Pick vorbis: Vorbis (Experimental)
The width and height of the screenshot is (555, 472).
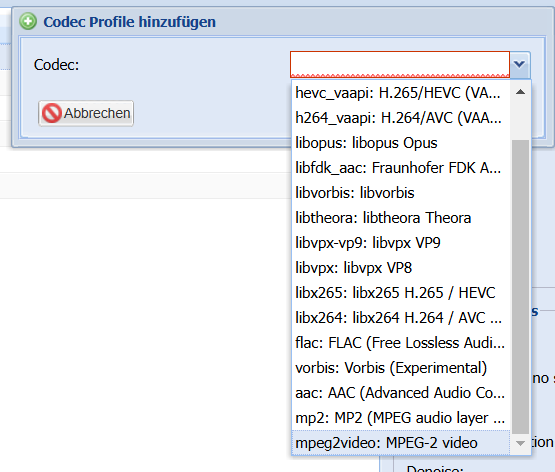click(401, 368)
